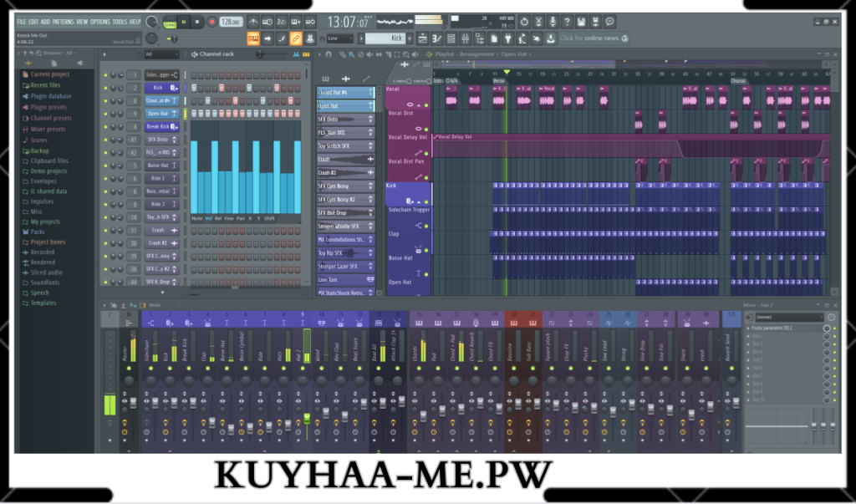
Task: Open the PATTERNS menu
Action: click(x=63, y=22)
